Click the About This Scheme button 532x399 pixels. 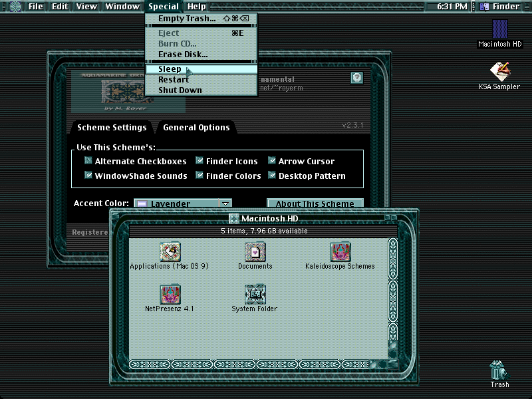315,203
